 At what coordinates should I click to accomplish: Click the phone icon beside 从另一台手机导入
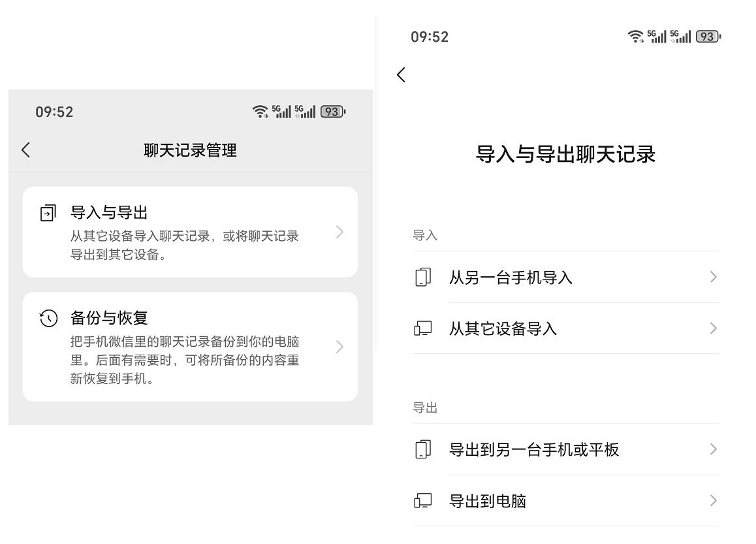(x=423, y=278)
